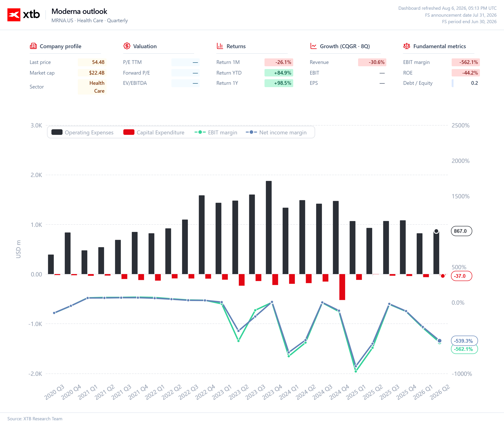Click the Growth line-chart icon
This screenshot has width=504, height=424.
pos(313,46)
